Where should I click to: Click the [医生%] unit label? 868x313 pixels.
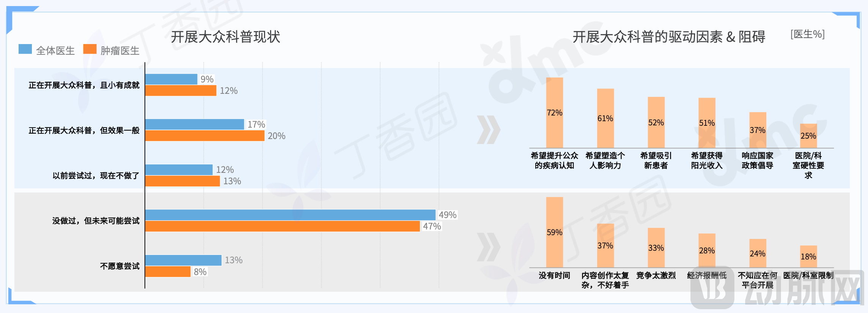pyautogui.click(x=807, y=34)
